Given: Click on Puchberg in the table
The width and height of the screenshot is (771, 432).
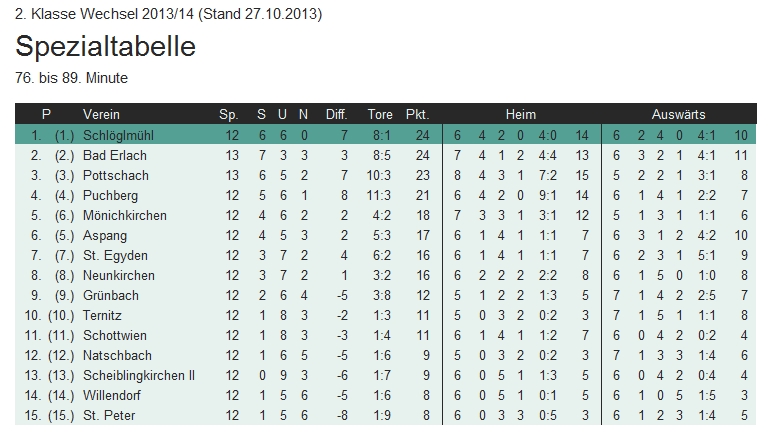Looking at the screenshot, I should click(111, 195).
